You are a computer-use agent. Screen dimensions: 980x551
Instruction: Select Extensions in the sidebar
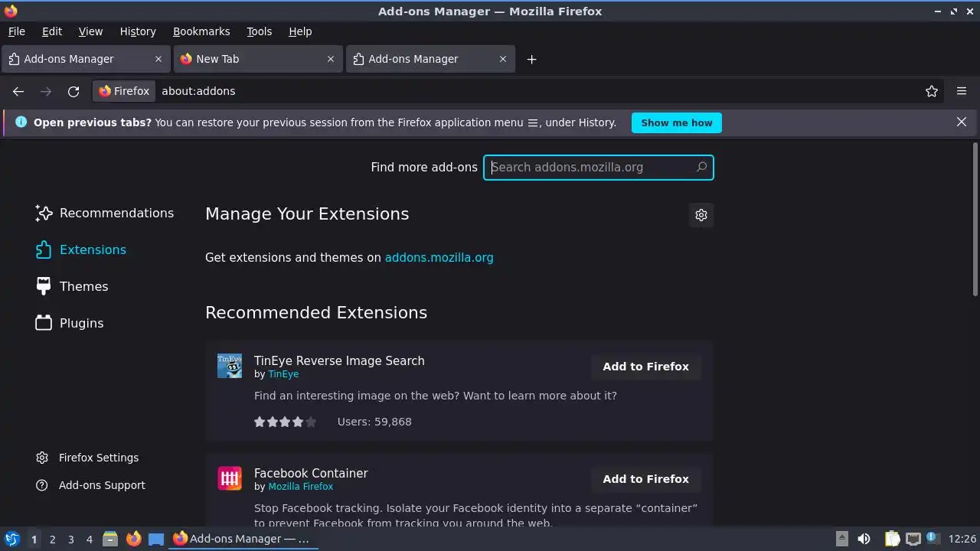coord(80,249)
